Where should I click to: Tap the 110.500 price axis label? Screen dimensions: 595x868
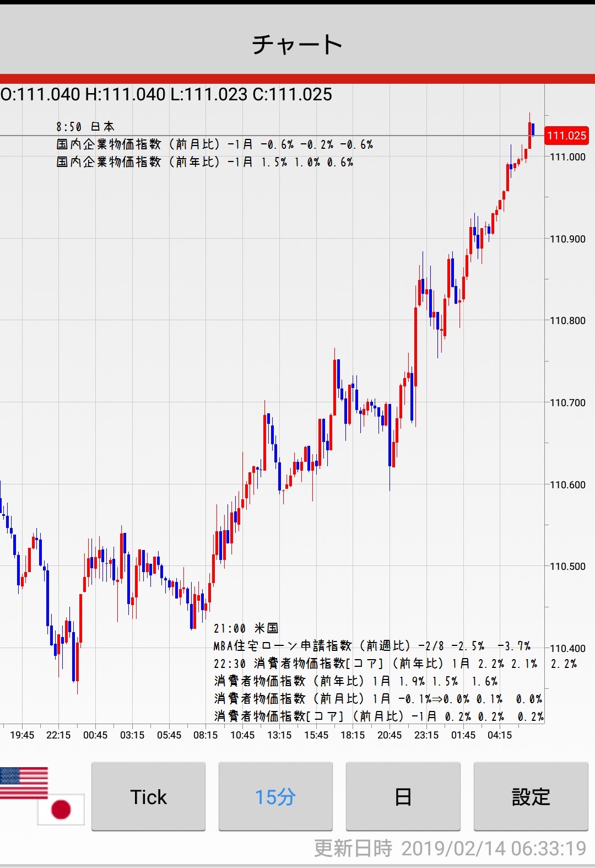(x=567, y=567)
